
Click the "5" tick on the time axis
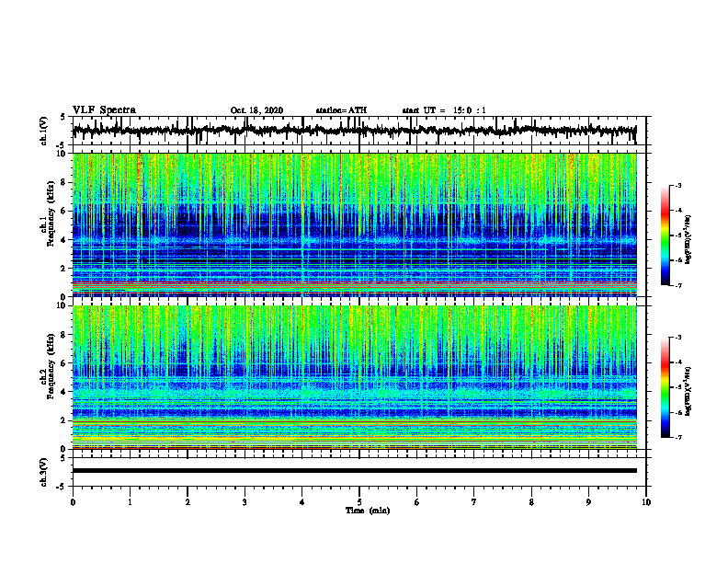tap(359, 502)
